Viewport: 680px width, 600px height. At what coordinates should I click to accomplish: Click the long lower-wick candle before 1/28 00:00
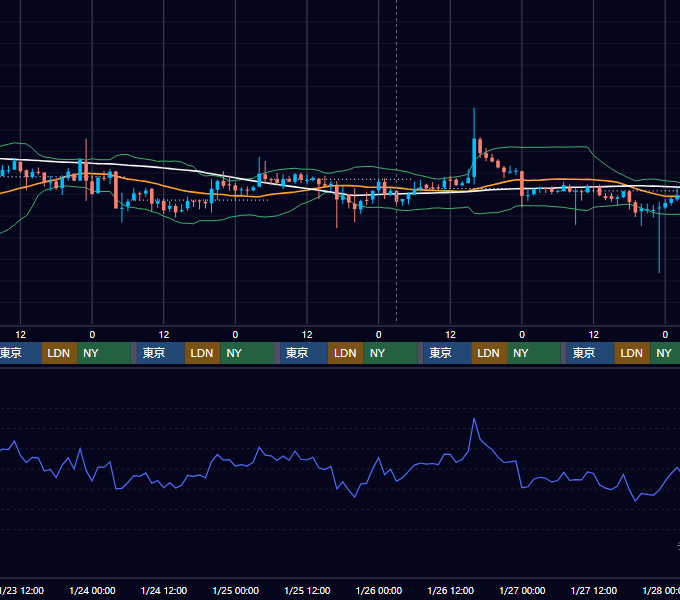click(659, 240)
